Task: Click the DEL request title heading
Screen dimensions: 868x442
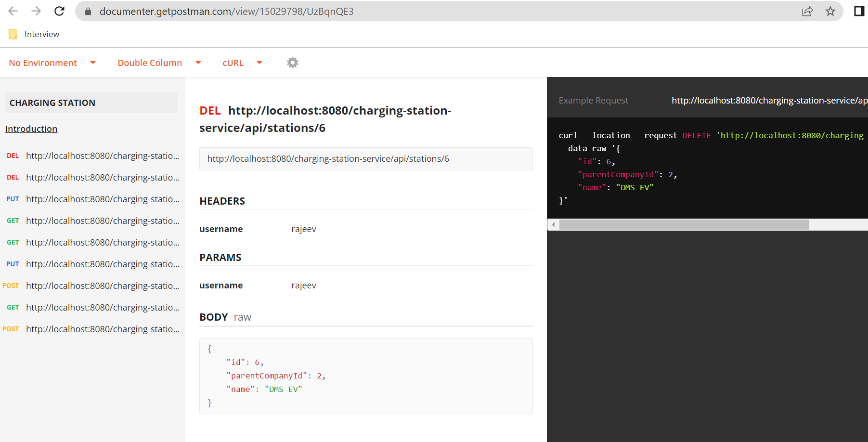Action: 325,119
